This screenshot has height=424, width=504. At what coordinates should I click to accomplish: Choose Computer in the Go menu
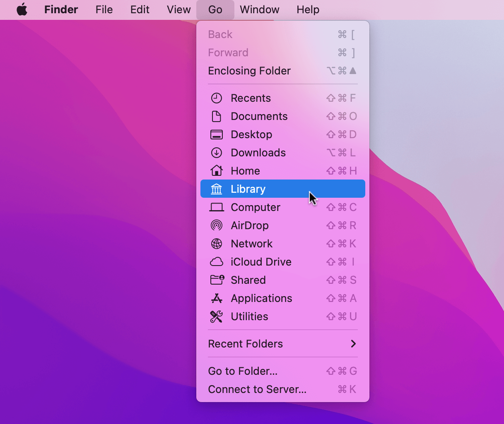click(283, 207)
